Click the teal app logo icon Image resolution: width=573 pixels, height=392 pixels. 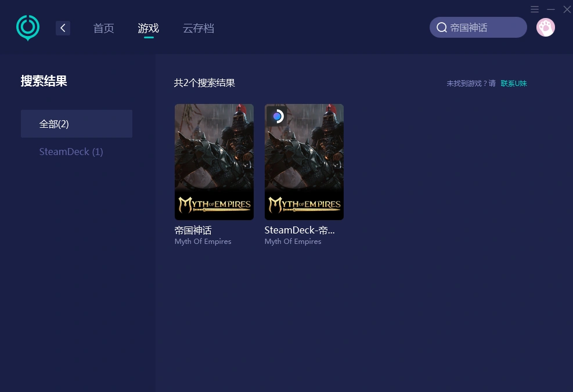(x=28, y=28)
